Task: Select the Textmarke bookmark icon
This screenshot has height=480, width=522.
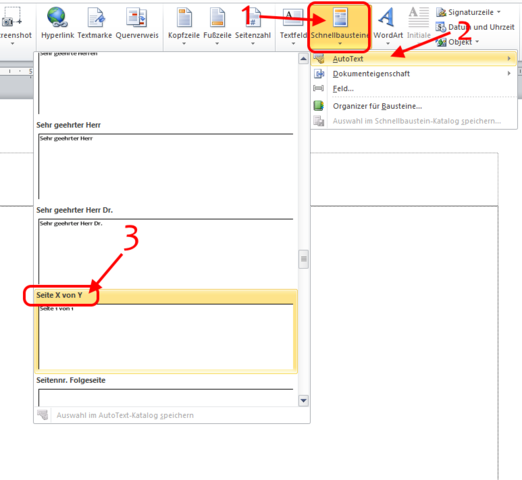Action: [x=95, y=17]
